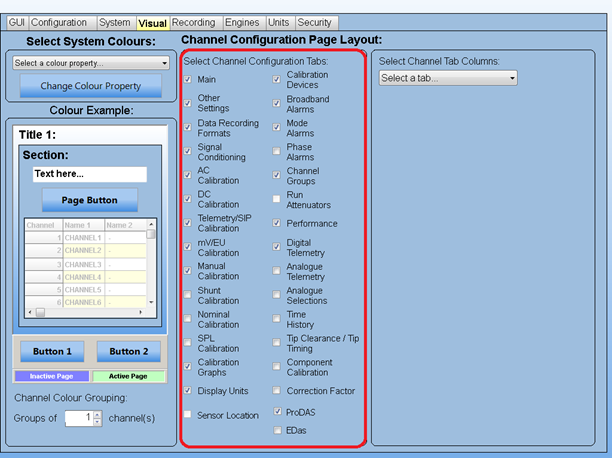Toggle the Calibration Devices checkbox

(277, 79)
